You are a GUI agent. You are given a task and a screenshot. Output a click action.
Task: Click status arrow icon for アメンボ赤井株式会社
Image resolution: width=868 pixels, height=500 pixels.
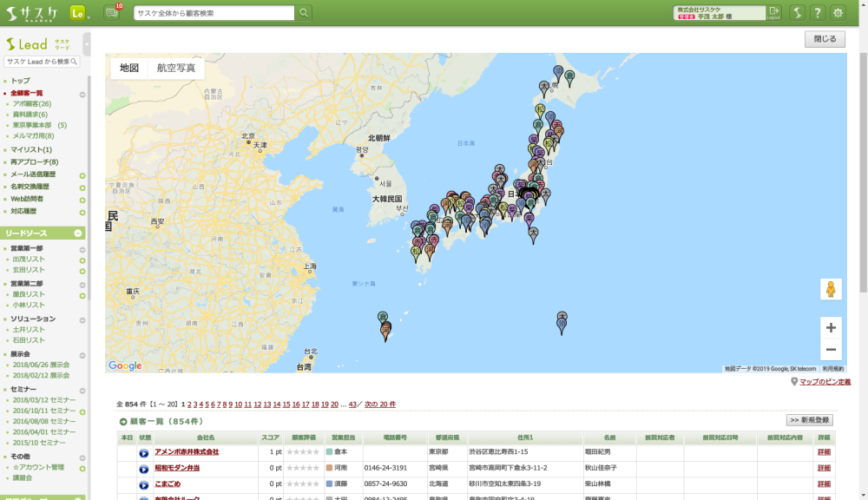tap(143, 453)
